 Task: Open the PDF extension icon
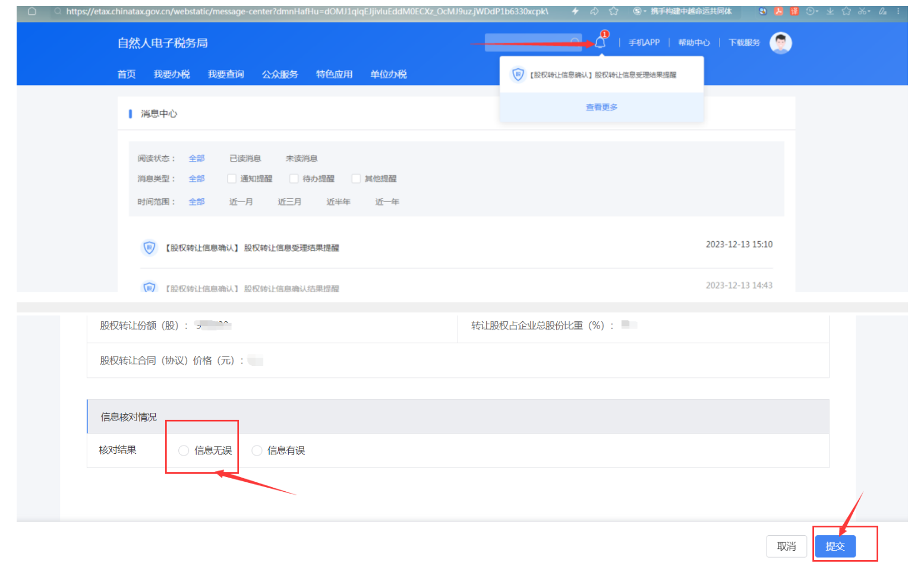tap(778, 11)
